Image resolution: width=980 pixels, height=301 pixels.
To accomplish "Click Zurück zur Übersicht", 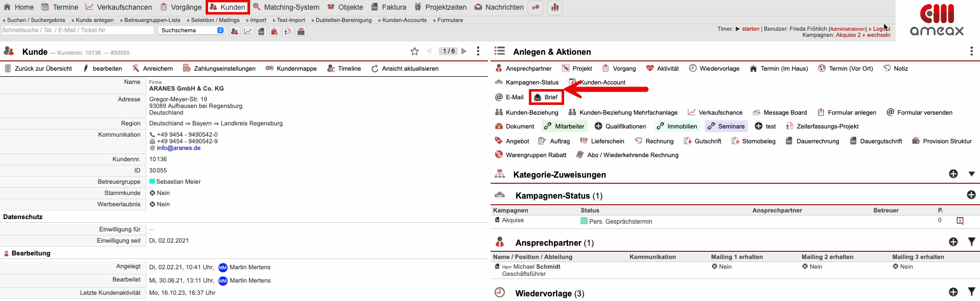I will tap(38, 69).
